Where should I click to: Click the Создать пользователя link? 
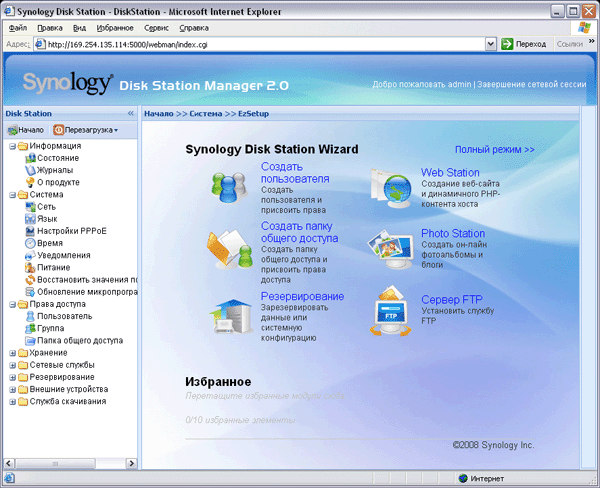pos(295,173)
